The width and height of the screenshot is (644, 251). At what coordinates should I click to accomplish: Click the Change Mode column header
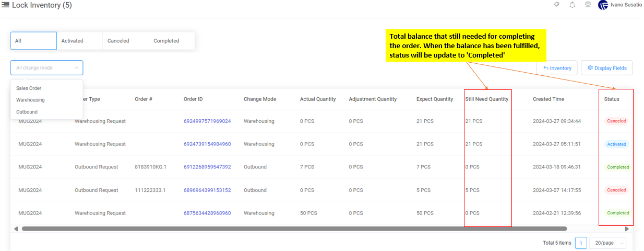(x=260, y=99)
